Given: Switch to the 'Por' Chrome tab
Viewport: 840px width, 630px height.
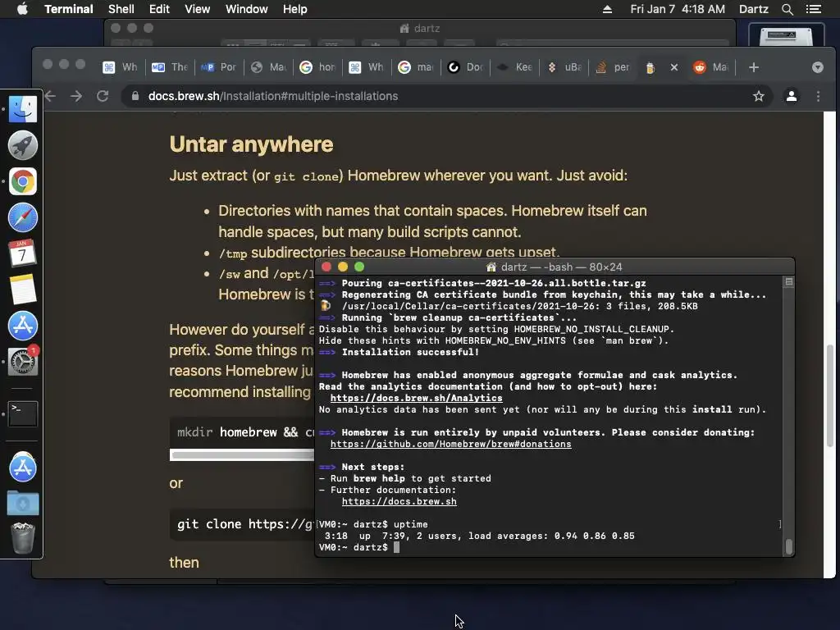Looking at the screenshot, I should (218, 67).
